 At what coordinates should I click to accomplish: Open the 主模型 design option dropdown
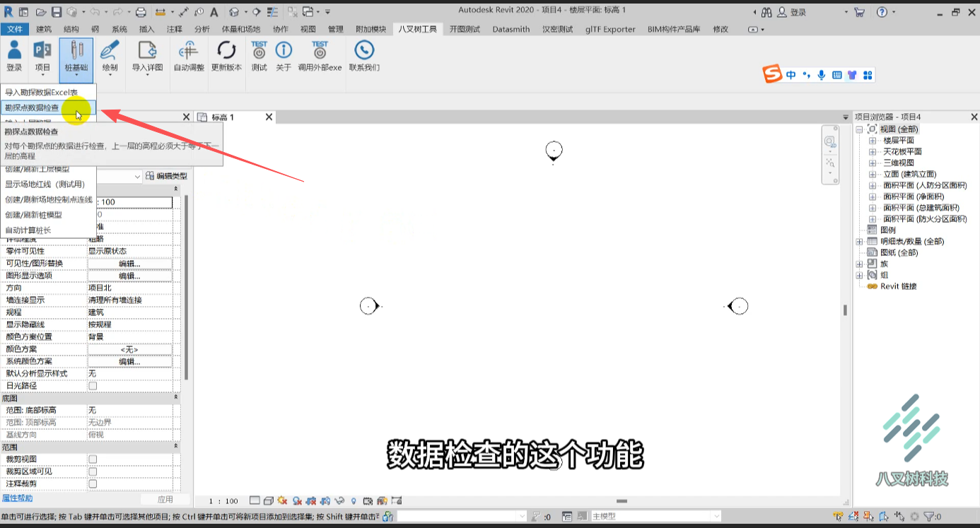[655, 517]
